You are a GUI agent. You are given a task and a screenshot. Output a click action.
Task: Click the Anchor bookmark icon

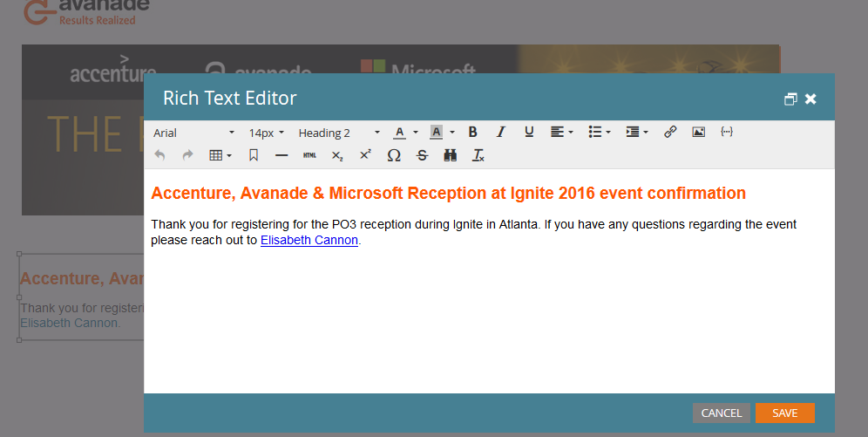[x=254, y=155]
